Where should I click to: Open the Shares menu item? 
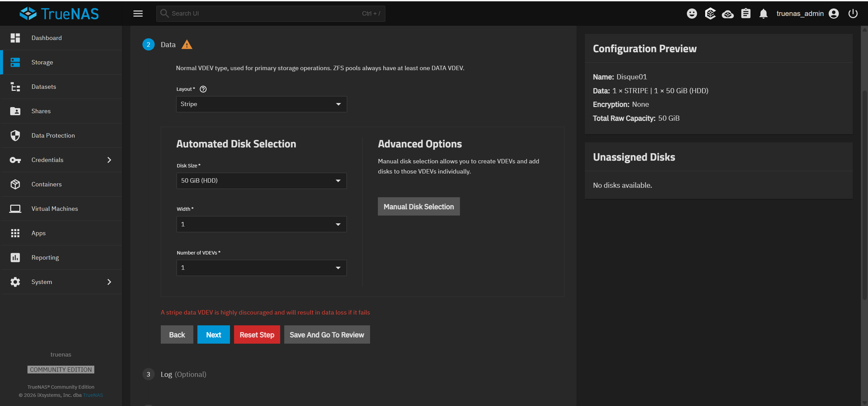(61, 111)
